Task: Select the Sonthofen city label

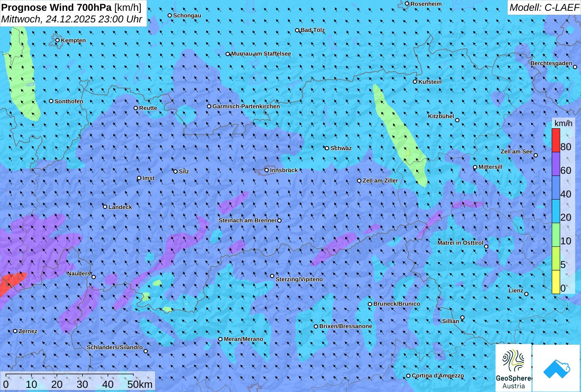Action: pos(69,101)
